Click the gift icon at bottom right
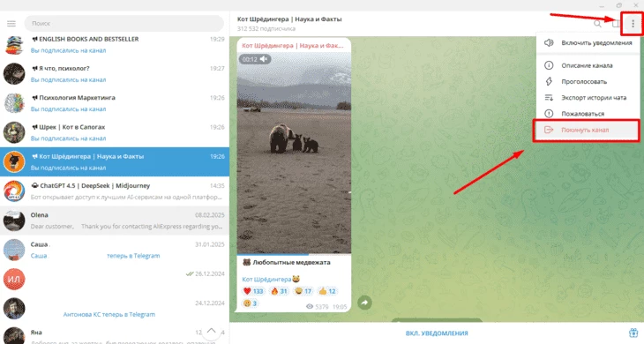 pos(633,333)
